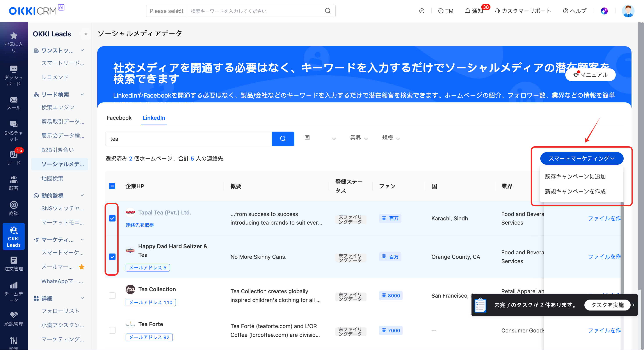Toggle the スマートマーケティング dropdown button
The width and height of the screenshot is (644, 350).
582,158
